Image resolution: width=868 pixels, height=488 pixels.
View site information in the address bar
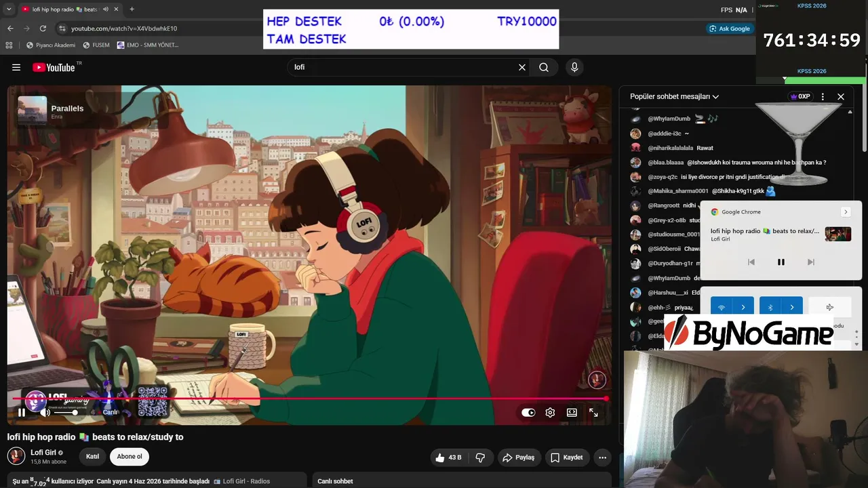(x=62, y=28)
